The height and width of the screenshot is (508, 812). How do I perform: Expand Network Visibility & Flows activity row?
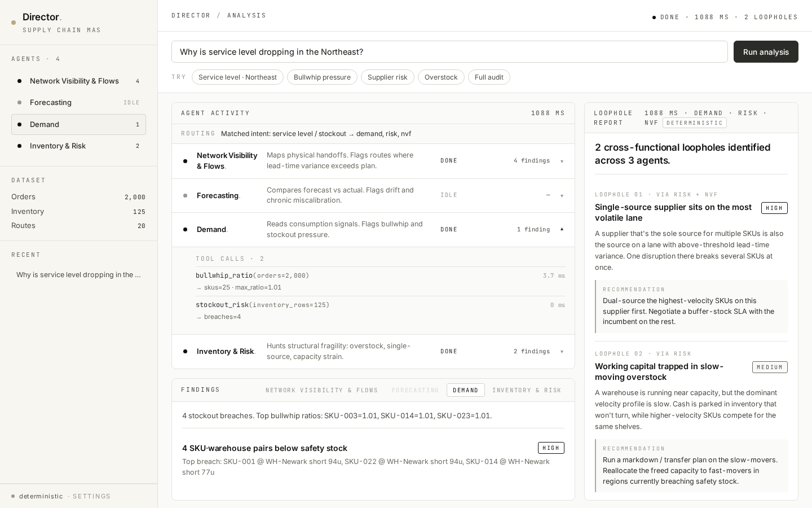click(373, 161)
